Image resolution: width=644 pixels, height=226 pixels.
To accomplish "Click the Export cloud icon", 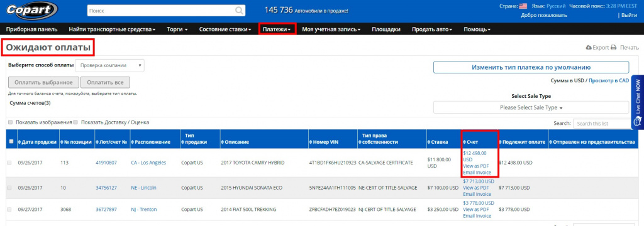I will tap(589, 48).
